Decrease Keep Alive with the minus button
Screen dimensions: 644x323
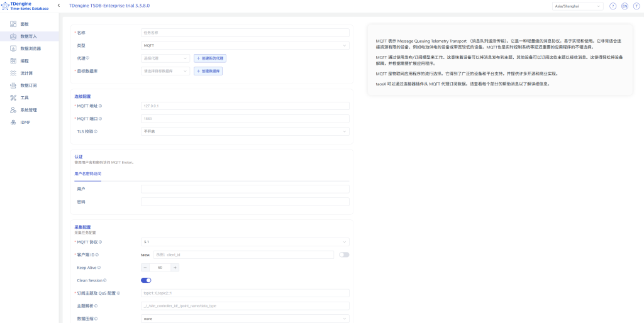point(145,268)
